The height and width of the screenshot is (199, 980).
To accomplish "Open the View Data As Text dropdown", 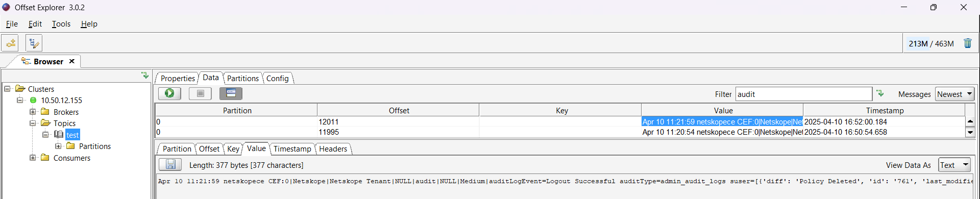I will click(955, 165).
